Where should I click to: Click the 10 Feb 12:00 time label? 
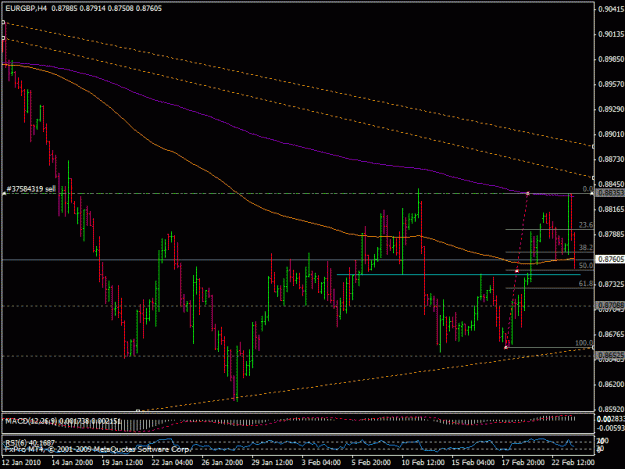pyautogui.click(x=423, y=462)
